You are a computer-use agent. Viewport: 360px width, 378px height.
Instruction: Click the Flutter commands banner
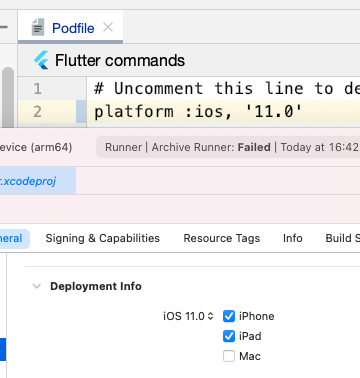tap(189, 60)
